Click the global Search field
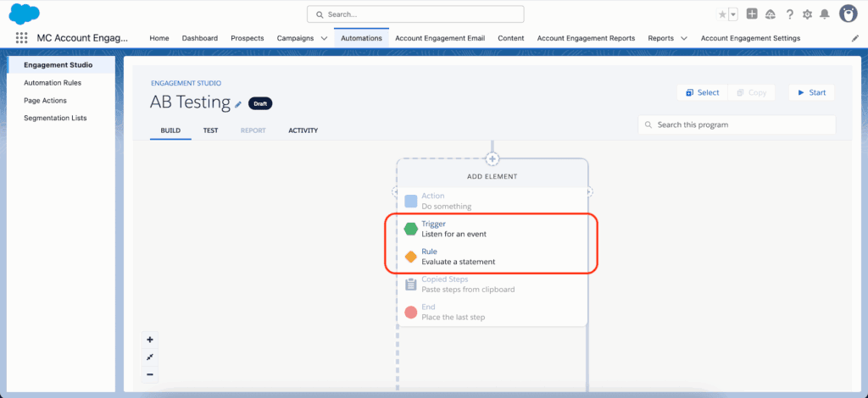The height and width of the screenshot is (398, 868). [x=415, y=14]
